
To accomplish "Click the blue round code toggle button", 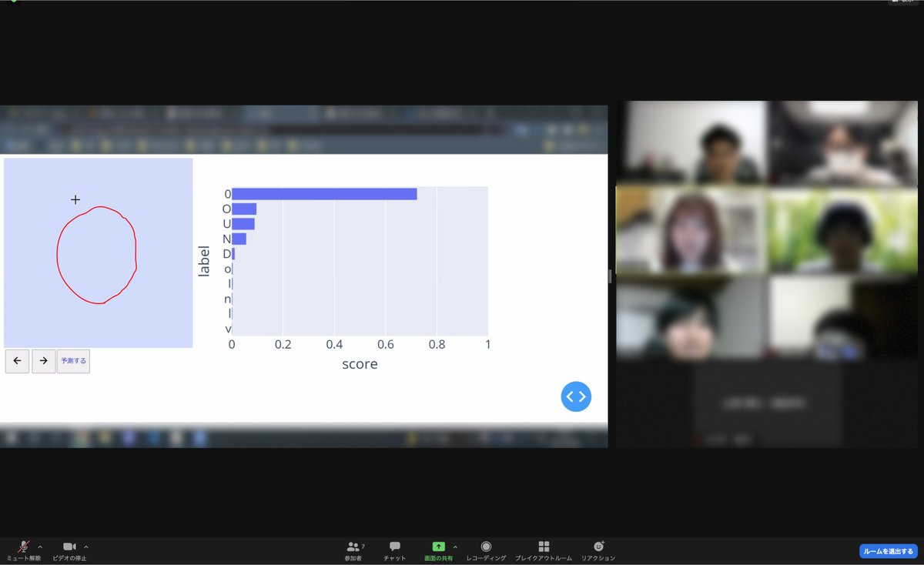I will [576, 396].
